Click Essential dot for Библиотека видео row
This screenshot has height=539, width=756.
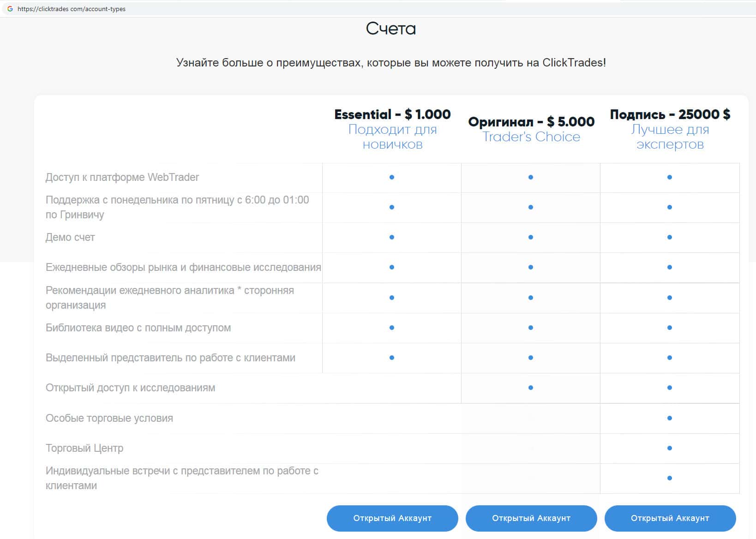[x=392, y=328]
